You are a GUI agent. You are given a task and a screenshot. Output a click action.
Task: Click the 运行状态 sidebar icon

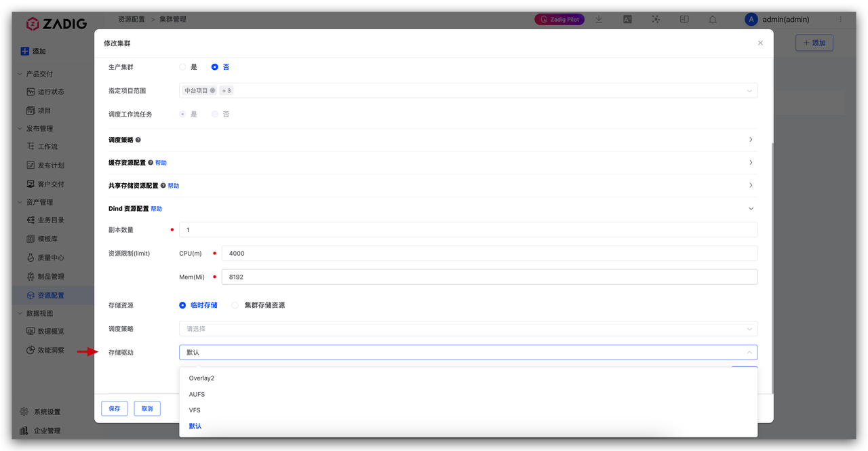tap(31, 92)
